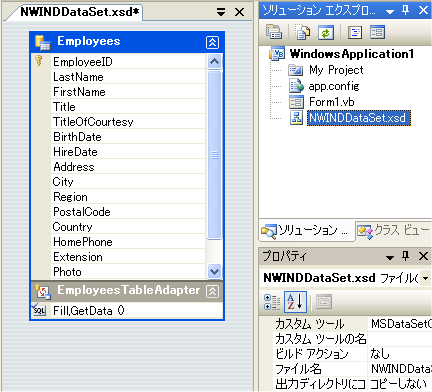Click the Show All Files icon in Solution Explorer
This screenshot has height=392, width=432.
click(x=303, y=32)
